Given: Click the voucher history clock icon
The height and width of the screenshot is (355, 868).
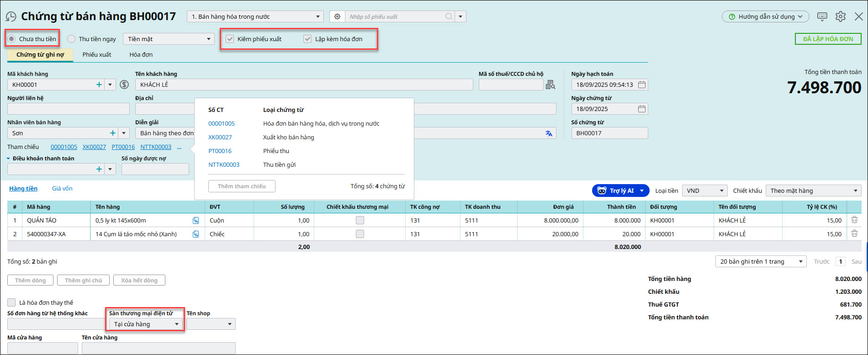Looking at the screenshot, I should (11, 17).
